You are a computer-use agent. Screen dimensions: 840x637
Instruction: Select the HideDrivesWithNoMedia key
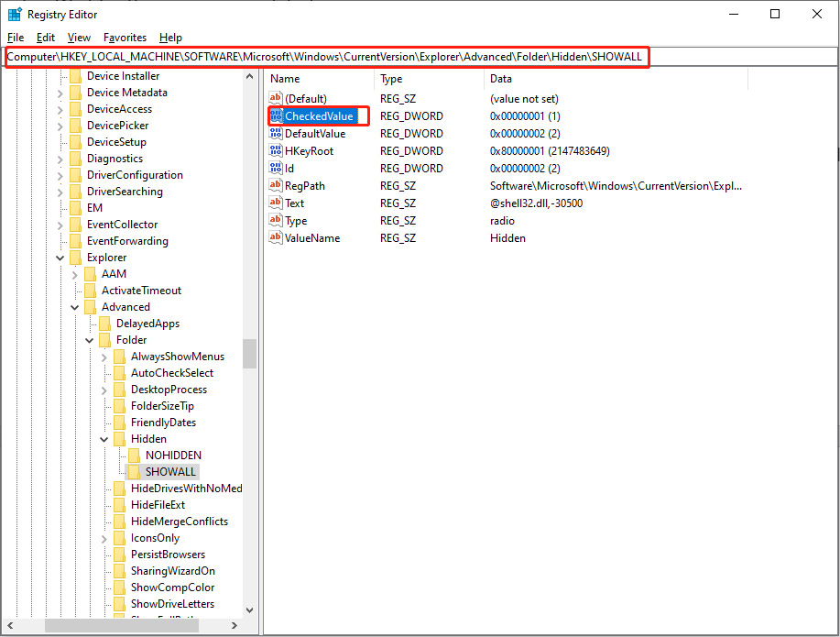(x=187, y=488)
